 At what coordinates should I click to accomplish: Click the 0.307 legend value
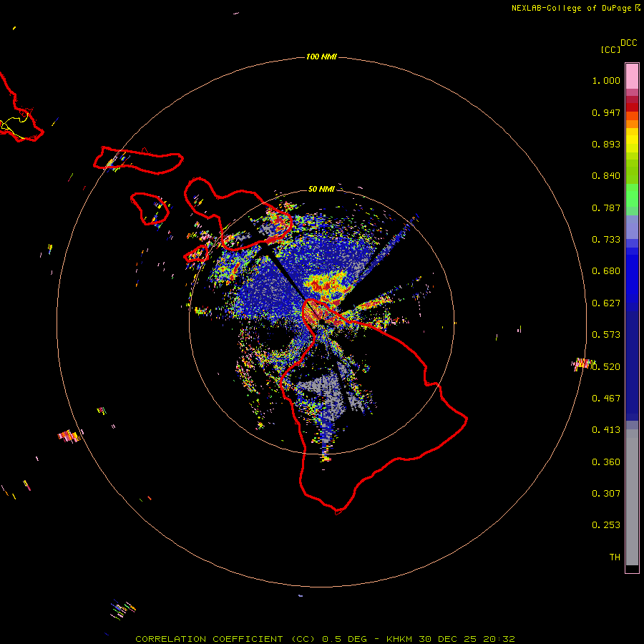606,494
